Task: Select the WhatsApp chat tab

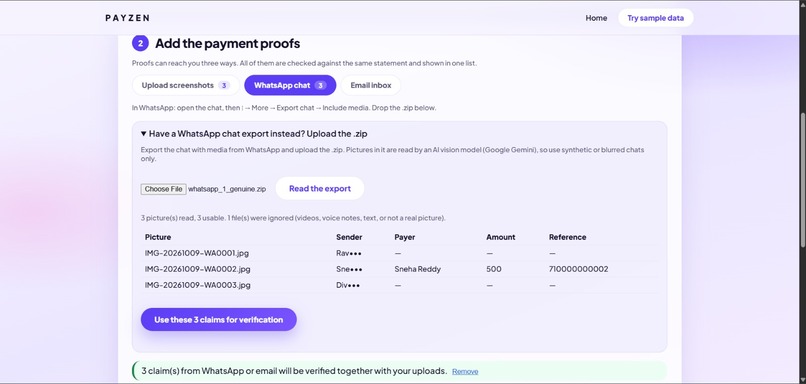Action: pyautogui.click(x=290, y=85)
